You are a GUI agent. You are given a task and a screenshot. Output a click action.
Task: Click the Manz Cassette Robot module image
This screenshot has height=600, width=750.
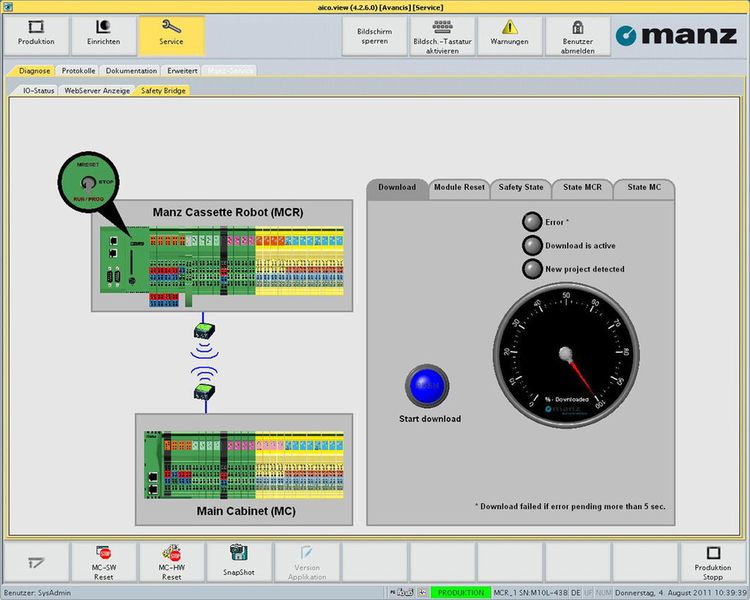pos(222,266)
